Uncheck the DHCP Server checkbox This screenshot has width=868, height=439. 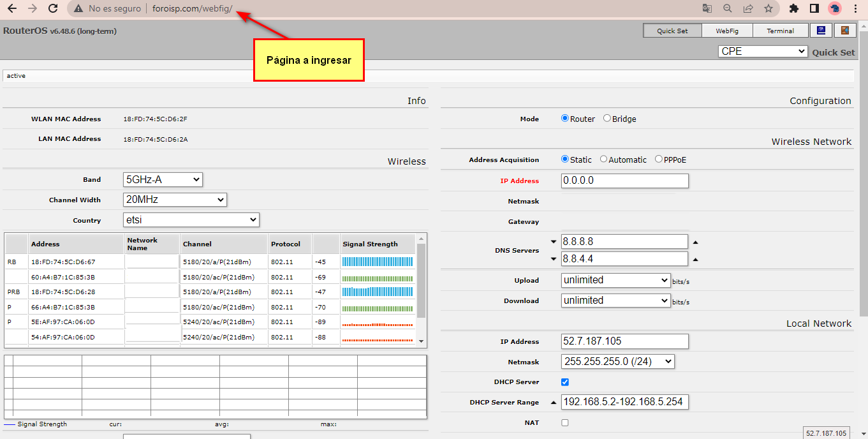tap(565, 382)
